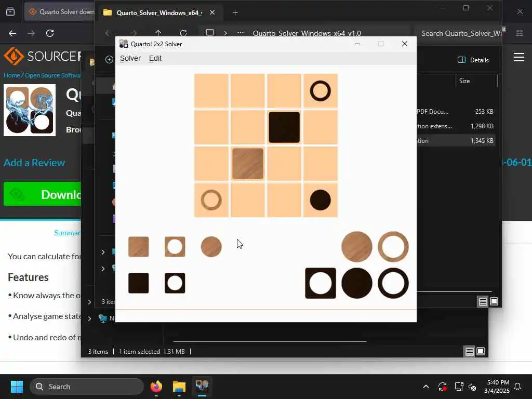Click the green Download button
The image size is (532, 399).
43,194
